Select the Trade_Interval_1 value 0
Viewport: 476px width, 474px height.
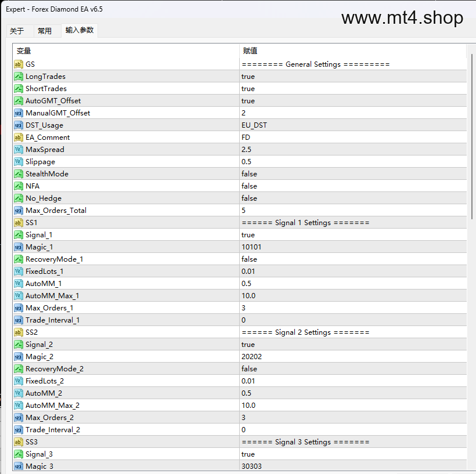click(243, 320)
